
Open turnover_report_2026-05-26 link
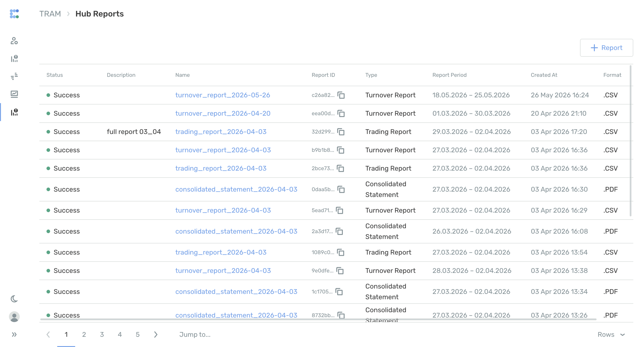click(x=223, y=95)
